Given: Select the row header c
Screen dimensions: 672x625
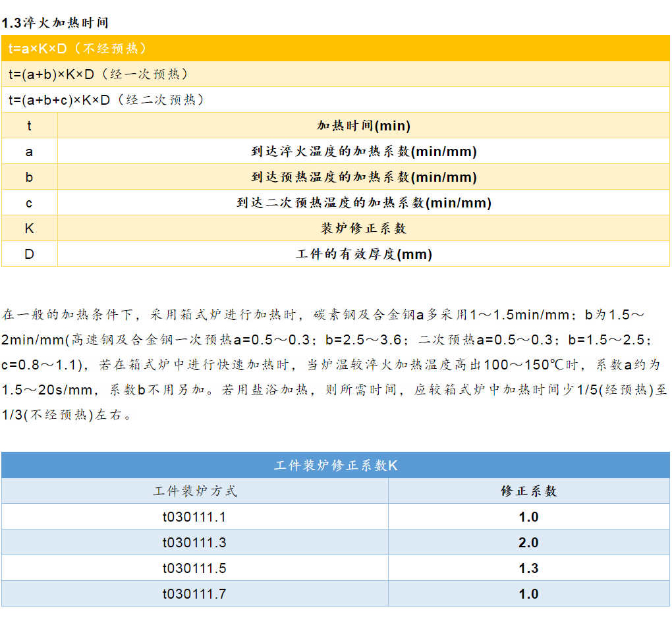Looking at the screenshot, I should point(30,202).
